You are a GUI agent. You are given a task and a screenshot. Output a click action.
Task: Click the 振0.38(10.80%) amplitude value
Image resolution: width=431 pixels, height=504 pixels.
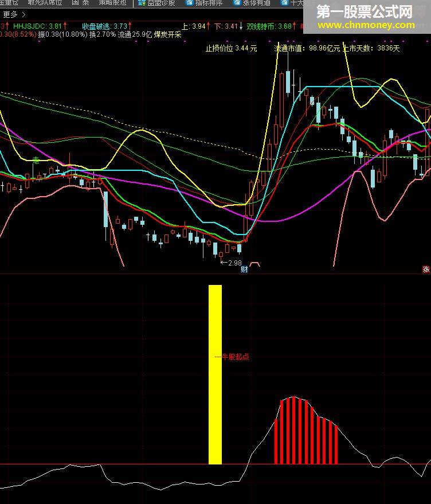tap(62, 34)
